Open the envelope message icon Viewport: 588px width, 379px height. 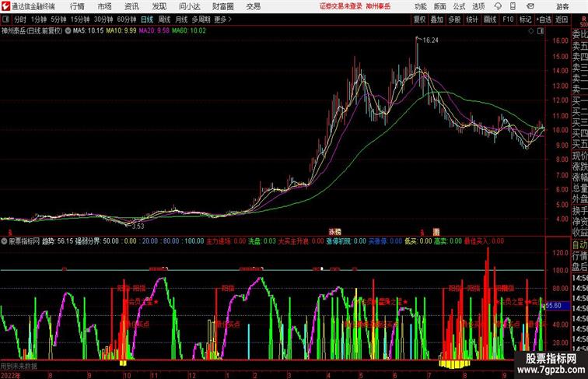click(x=530, y=6)
